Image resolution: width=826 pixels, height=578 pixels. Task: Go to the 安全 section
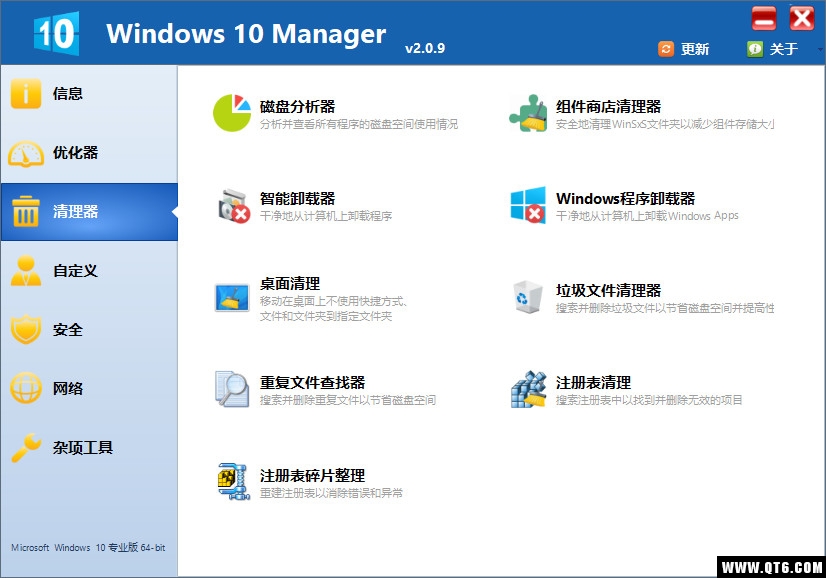click(89, 330)
